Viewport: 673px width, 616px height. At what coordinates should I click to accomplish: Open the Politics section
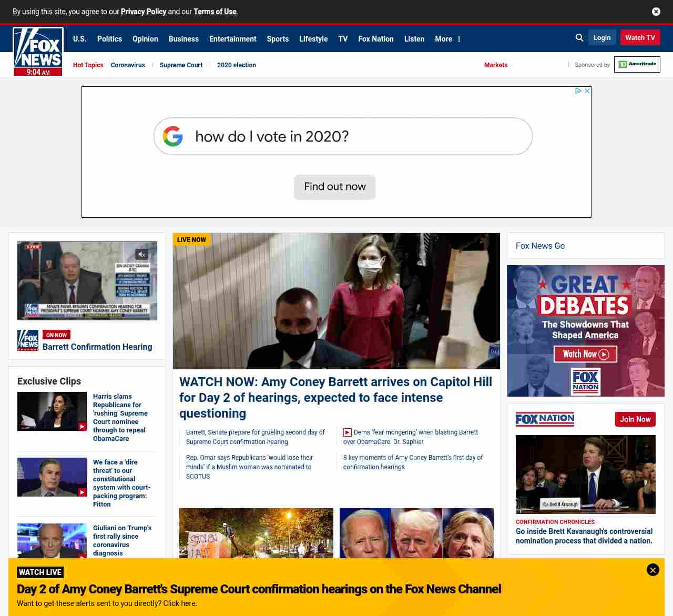(x=109, y=39)
